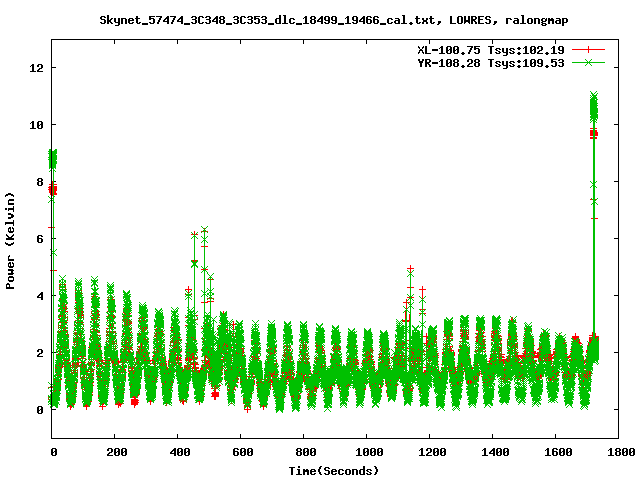Click x-axis tick label 800

point(305,452)
